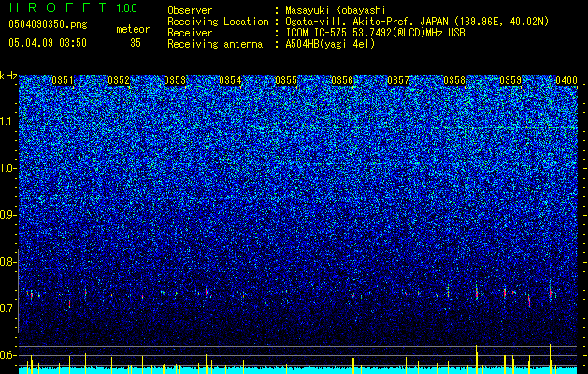Image resolution: width=588 pixels, height=374 pixels.
Task: Select the A504HB(yagi 4el) antenna text
Action: point(330,44)
